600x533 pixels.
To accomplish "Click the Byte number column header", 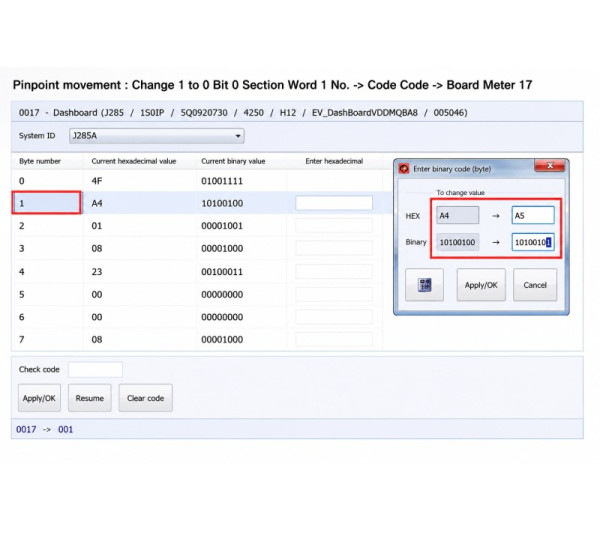I will tap(40, 161).
